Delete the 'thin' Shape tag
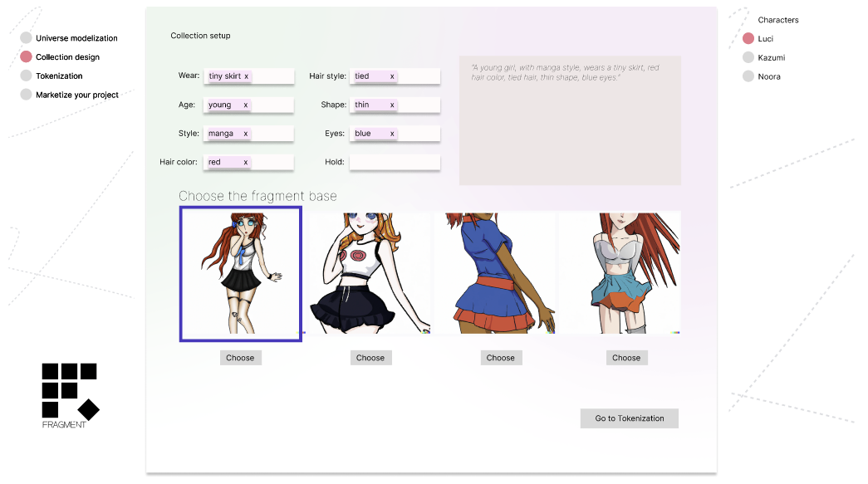The width and height of the screenshot is (868, 484). pos(392,105)
